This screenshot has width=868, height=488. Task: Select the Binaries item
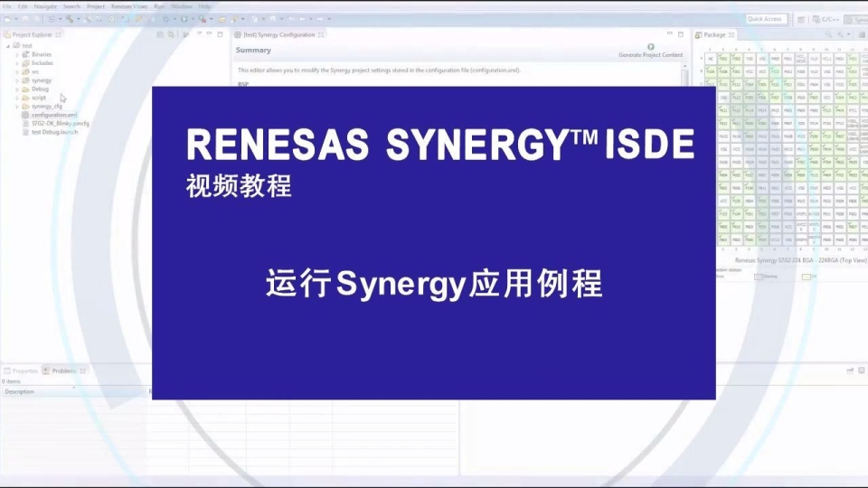pos(42,55)
